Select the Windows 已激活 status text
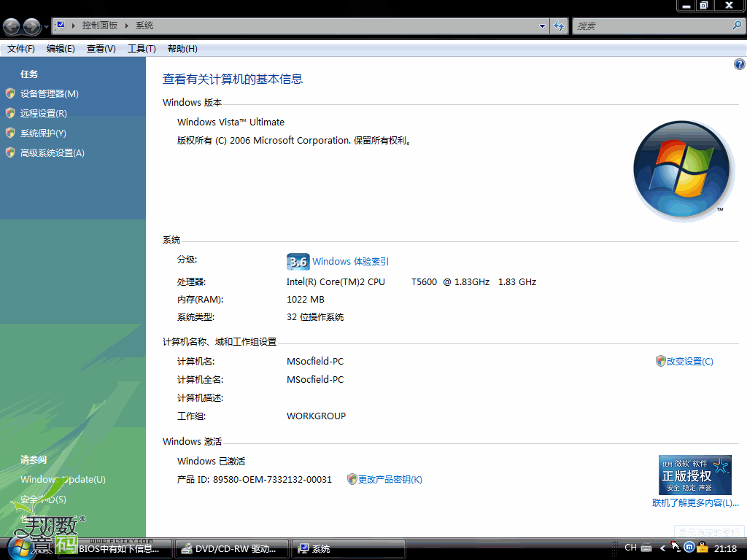Screen dimensions: 747x560 pyautogui.click(x=211, y=462)
